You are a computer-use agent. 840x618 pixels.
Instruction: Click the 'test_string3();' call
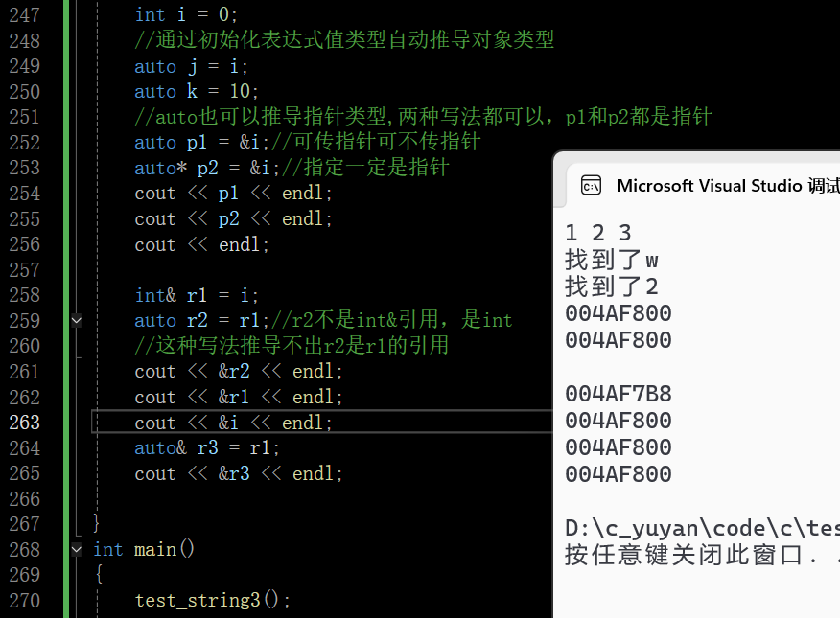[212, 600]
